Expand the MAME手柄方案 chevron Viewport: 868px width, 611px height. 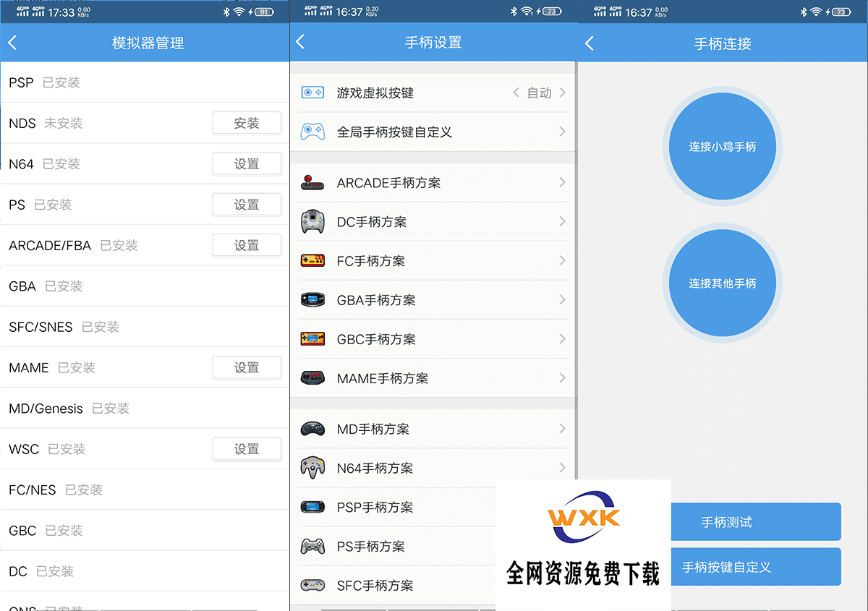562,377
